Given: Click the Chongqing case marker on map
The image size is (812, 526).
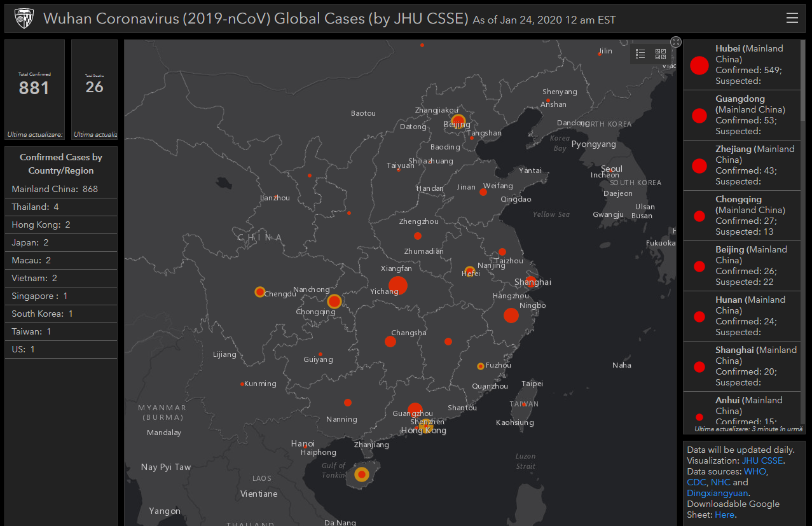Looking at the screenshot, I should click(334, 301).
